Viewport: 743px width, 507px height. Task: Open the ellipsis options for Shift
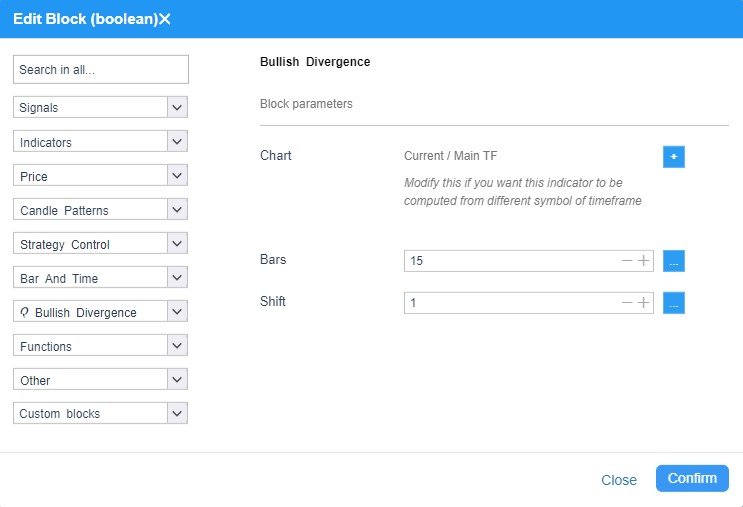pos(673,303)
